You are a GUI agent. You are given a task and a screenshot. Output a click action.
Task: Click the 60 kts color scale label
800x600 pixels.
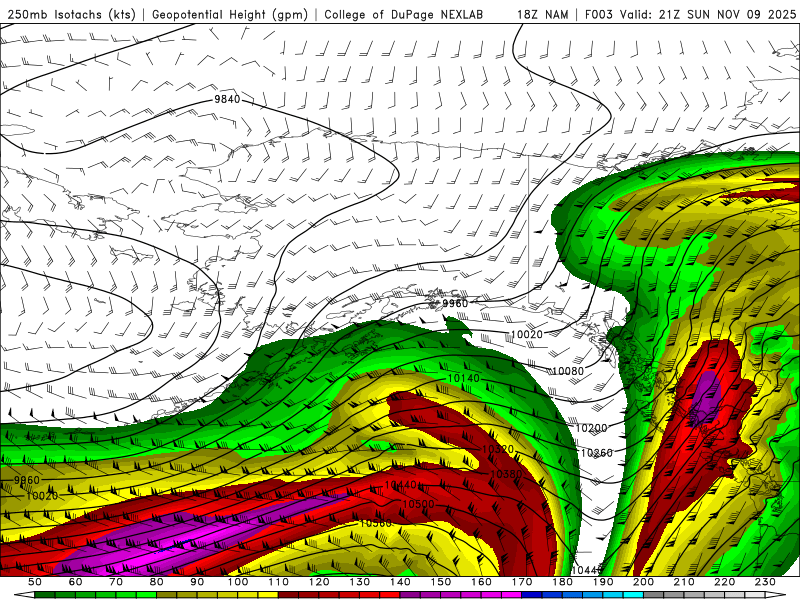pos(76,582)
